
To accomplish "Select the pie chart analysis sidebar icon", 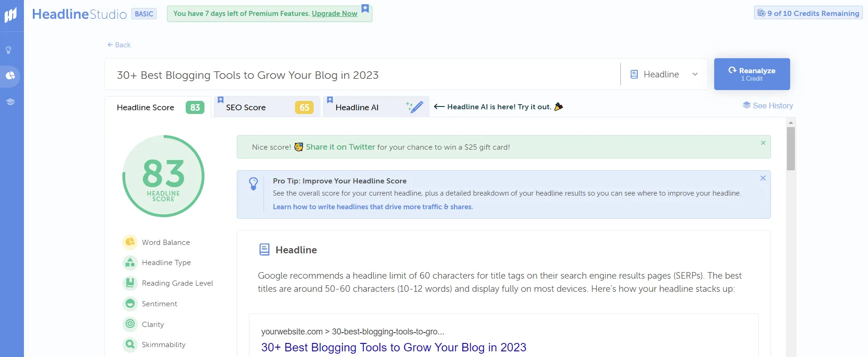I will [x=10, y=76].
